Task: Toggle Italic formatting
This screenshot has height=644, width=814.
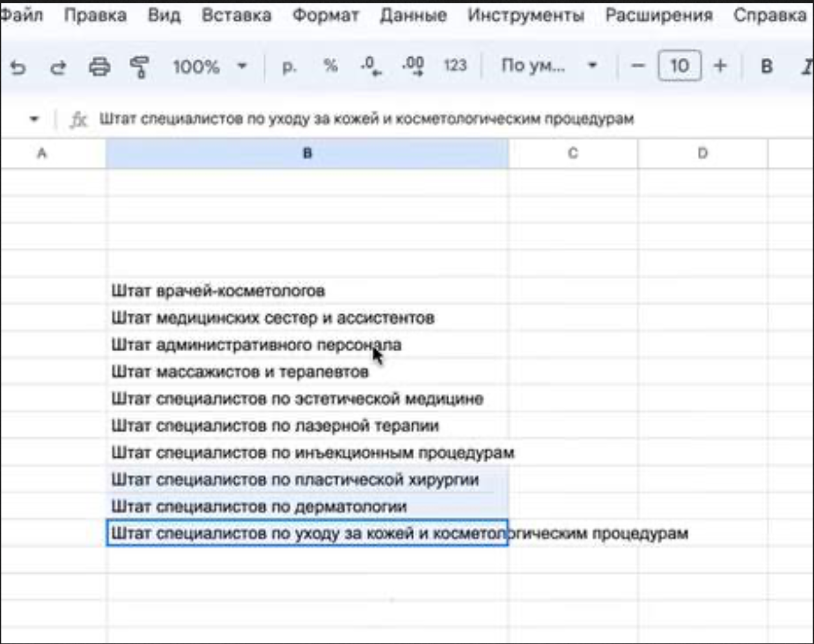Action: (808, 66)
